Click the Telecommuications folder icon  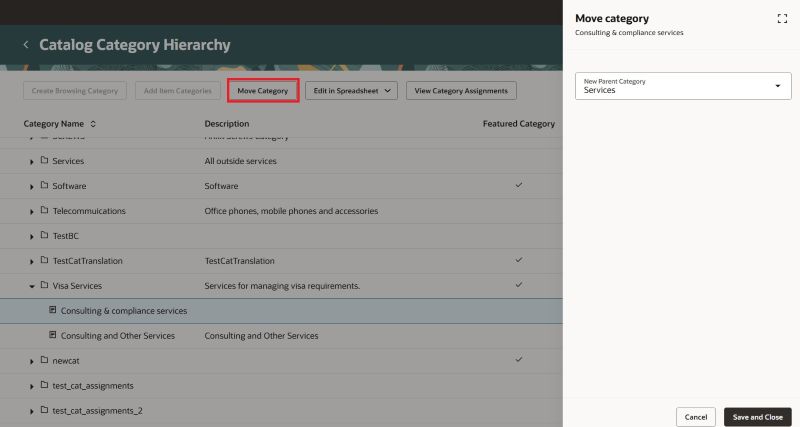pyautogui.click(x=44, y=210)
